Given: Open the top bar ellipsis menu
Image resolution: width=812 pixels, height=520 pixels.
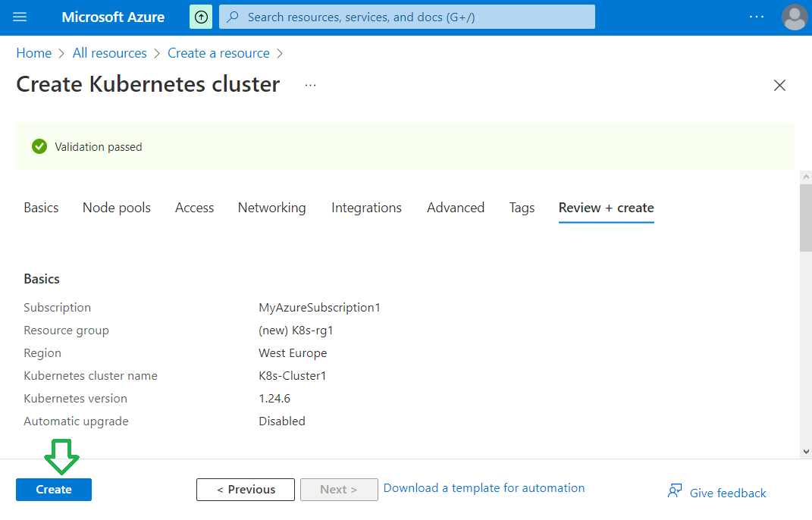Looking at the screenshot, I should pyautogui.click(x=757, y=17).
